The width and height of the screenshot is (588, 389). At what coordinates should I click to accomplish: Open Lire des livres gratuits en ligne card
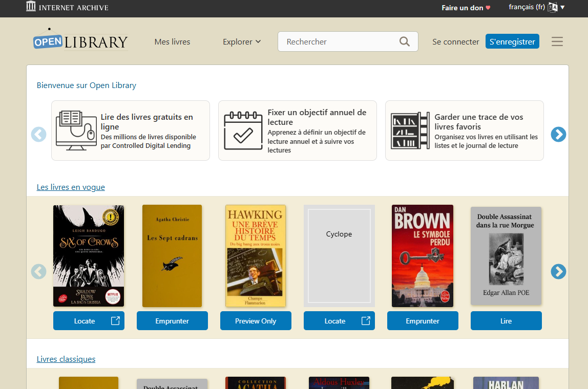(131, 131)
